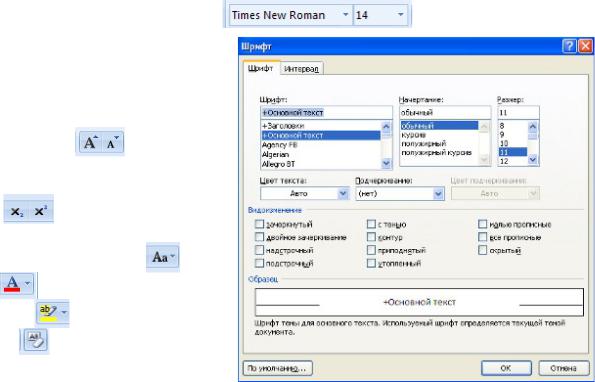Image resolution: width=595 pixels, height=382 pixels.
Task: Toggle the скрытый checkbox
Action: click(x=482, y=250)
